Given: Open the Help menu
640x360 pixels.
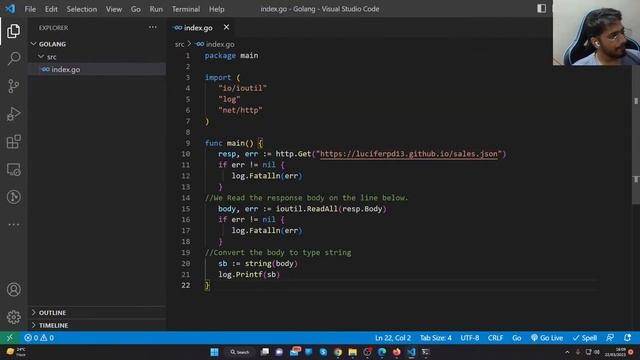Looking at the screenshot, I should [x=217, y=9].
